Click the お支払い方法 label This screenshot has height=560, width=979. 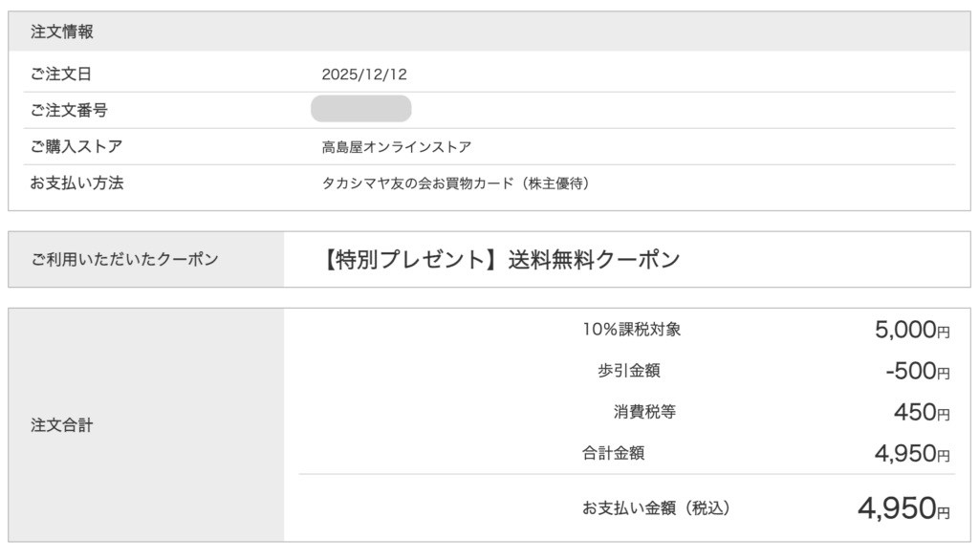[76, 183]
